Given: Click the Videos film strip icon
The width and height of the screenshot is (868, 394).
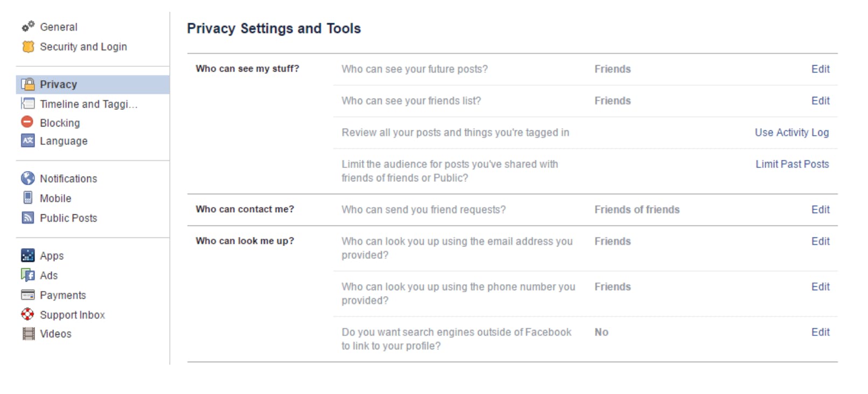Looking at the screenshot, I should pyautogui.click(x=28, y=334).
